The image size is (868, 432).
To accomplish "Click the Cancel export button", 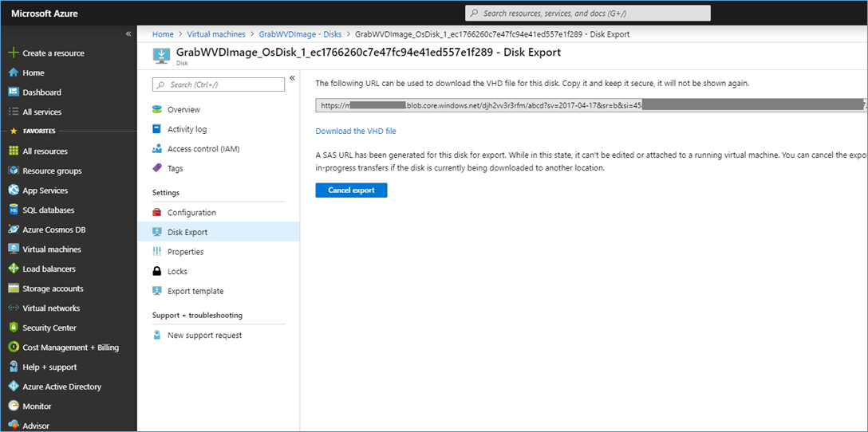I will click(351, 190).
